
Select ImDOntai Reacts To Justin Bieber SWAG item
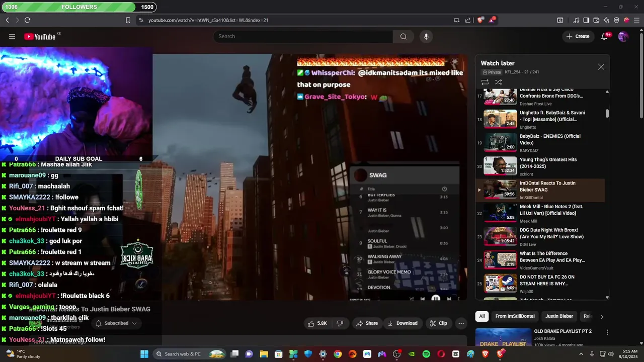(x=541, y=190)
